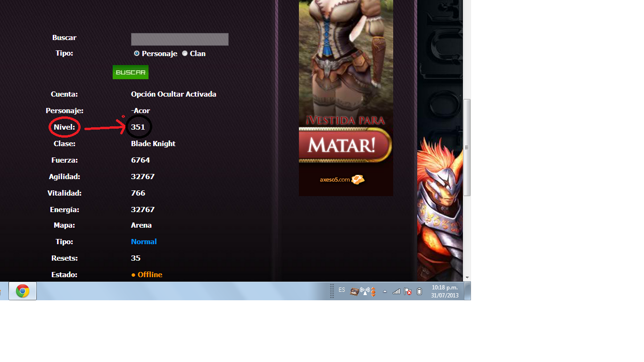Open the Action Center flag icon
Viewport: 644px width, 362px height.
408,292
